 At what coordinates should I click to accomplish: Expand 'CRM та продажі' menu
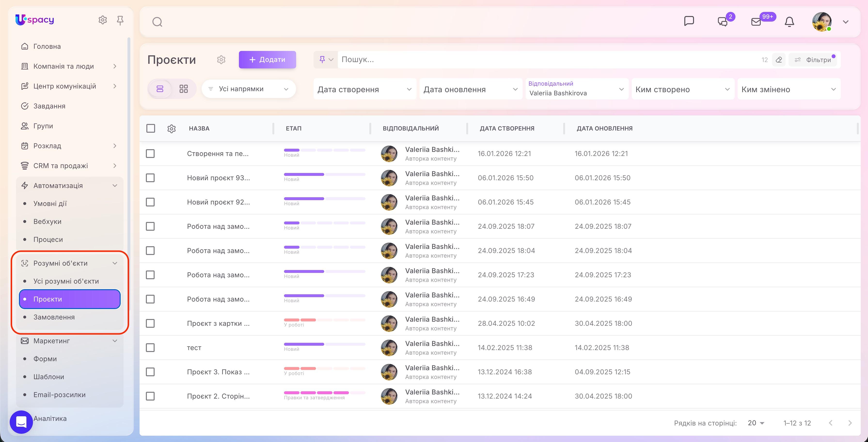69,166
